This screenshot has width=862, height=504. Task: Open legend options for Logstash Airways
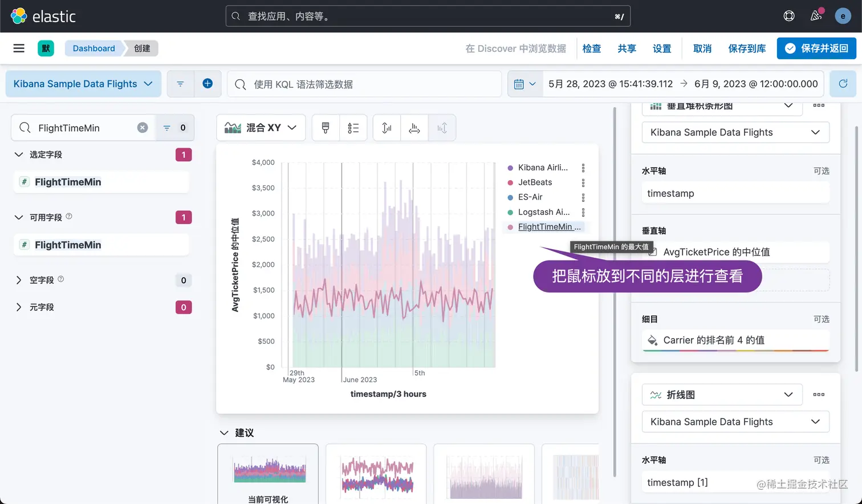(583, 212)
